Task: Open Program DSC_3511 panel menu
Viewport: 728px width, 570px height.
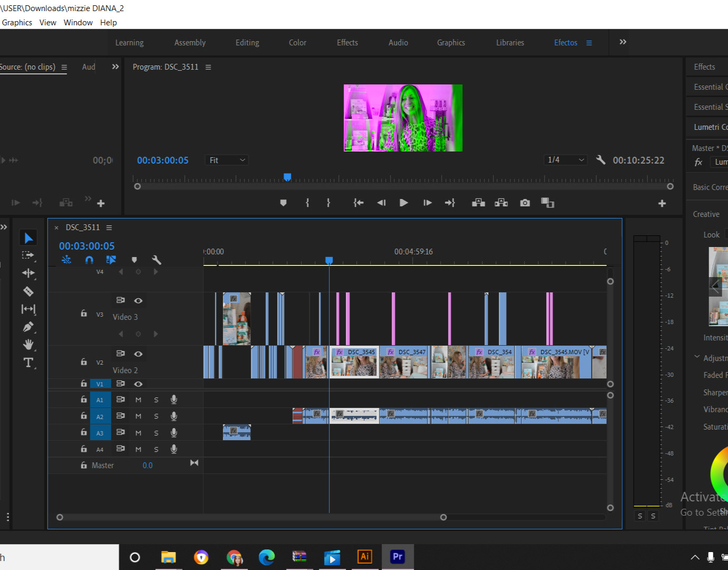Action: [208, 67]
